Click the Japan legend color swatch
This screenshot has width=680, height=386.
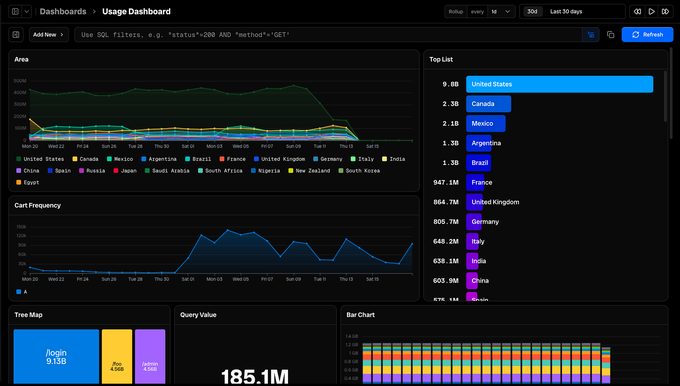[116, 171]
